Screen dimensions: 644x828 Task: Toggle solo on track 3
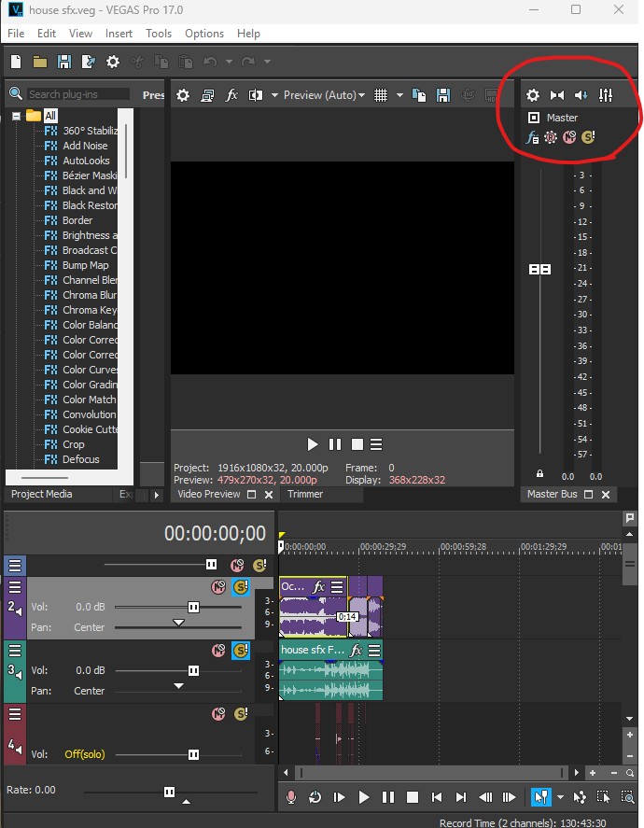pos(241,651)
